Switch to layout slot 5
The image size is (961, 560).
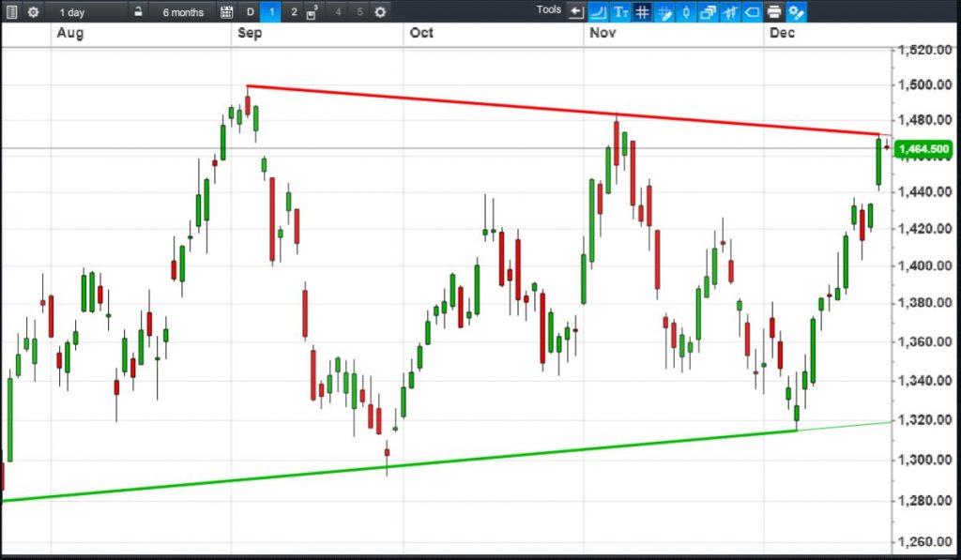tap(359, 11)
